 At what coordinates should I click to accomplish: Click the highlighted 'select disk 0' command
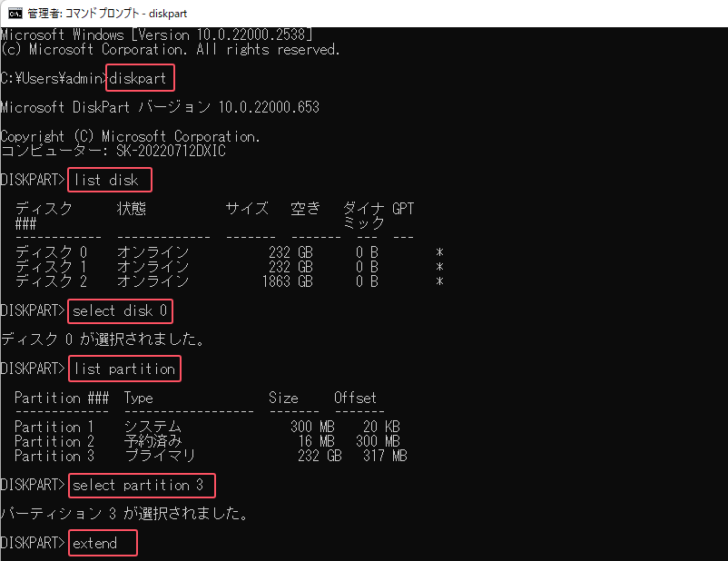(x=121, y=311)
